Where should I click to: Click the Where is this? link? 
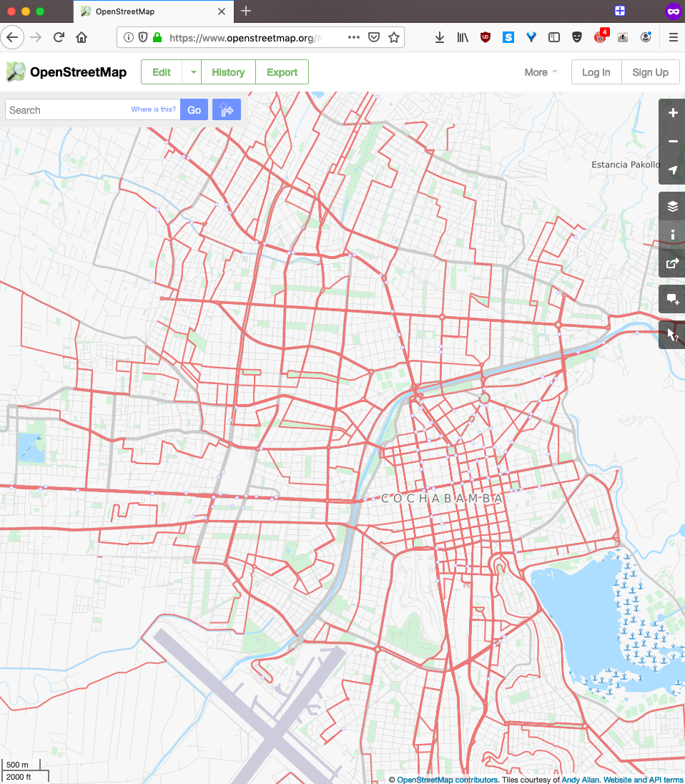[154, 109]
